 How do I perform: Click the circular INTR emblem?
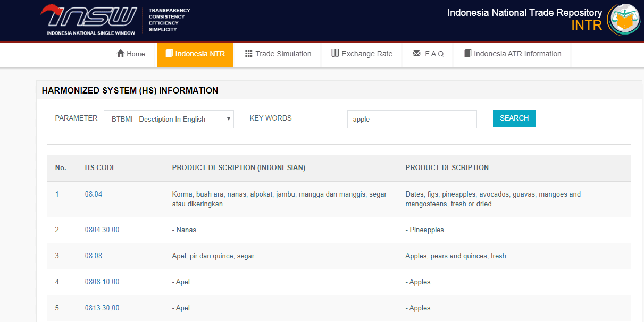point(623,20)
